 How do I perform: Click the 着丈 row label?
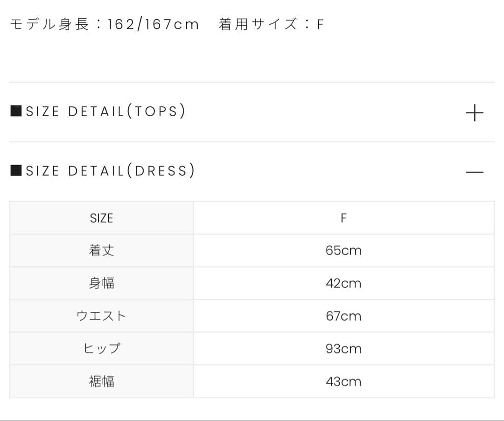[101, 251]
